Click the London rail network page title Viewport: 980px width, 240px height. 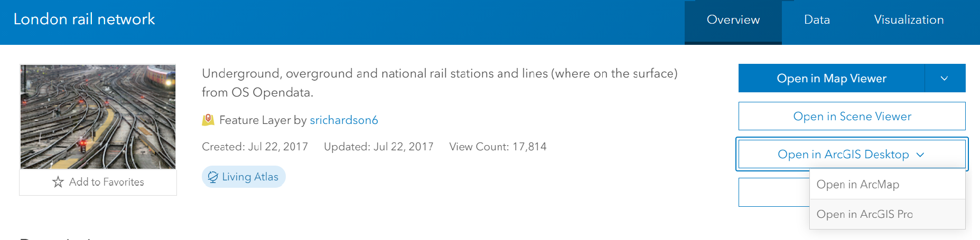click(x=85, y=20)
